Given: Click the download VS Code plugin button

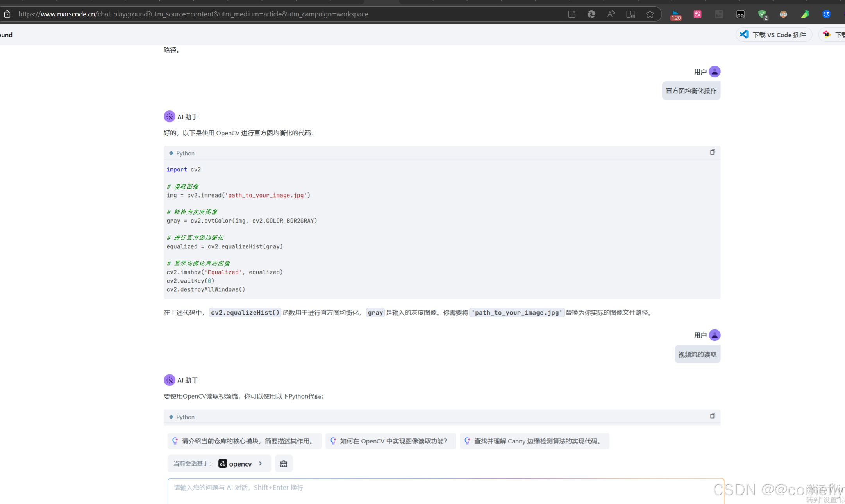Looking at the screenshot, I should [x=774, y=35].
